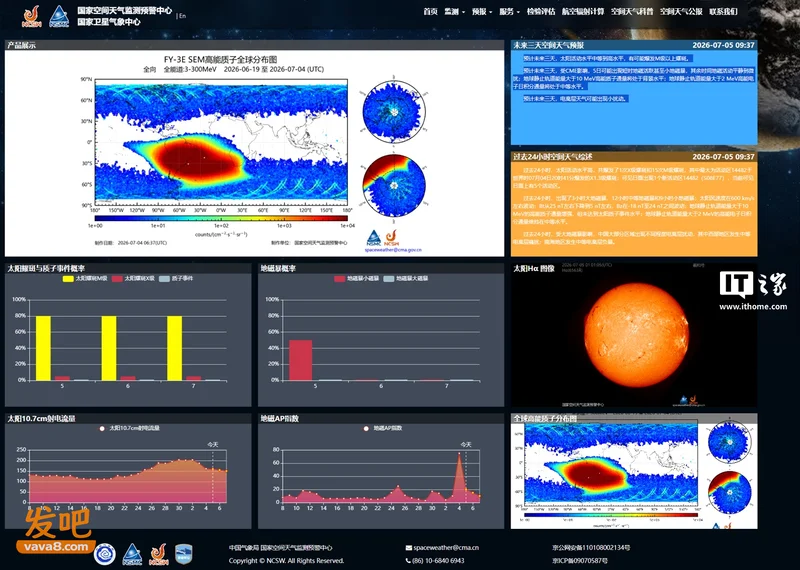Toggle the yellow 太阳耀斑M级 legend entry
The height and width of the screenshot is (570, 800).
pyautogui.click(x=85, y=279)
